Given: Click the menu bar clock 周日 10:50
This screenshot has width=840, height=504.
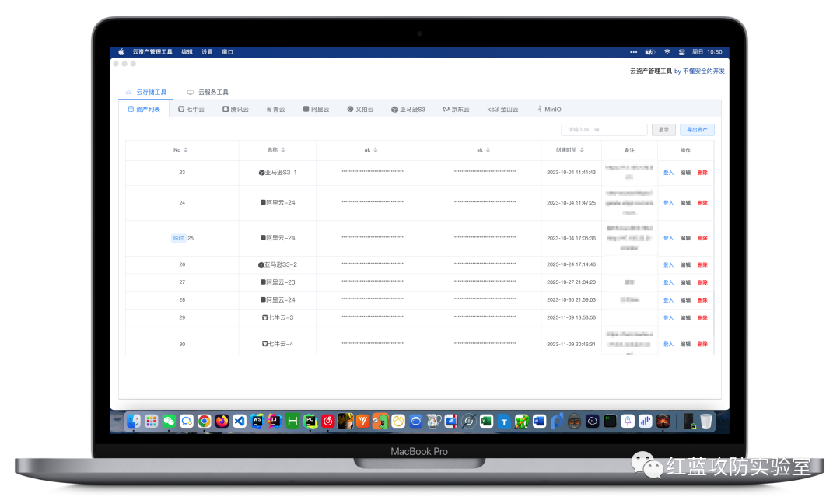Looking at the screenshot, I should 707,52.
